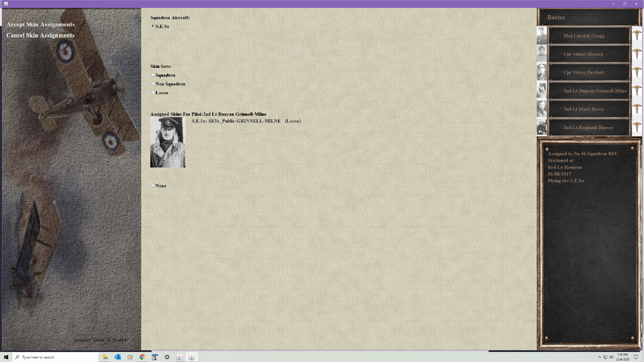Click Accept Skin Assignments

click(41, 25)
